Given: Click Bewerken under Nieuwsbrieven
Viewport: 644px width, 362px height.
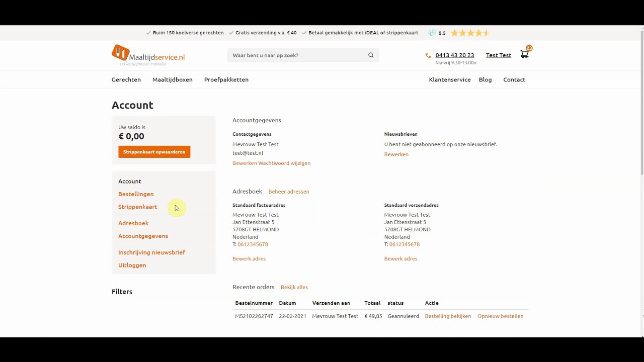Looking at the screenshot, I should (396, 154).
